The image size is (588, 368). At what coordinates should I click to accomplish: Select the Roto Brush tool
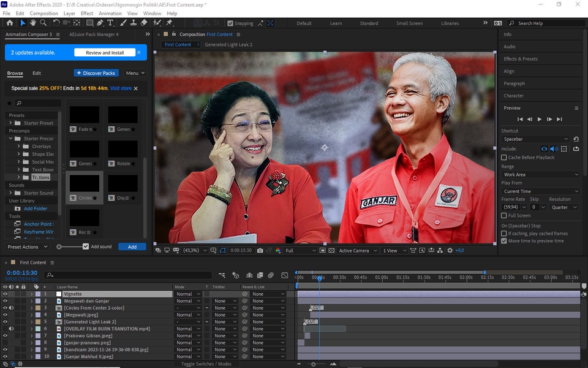[157, 23]
